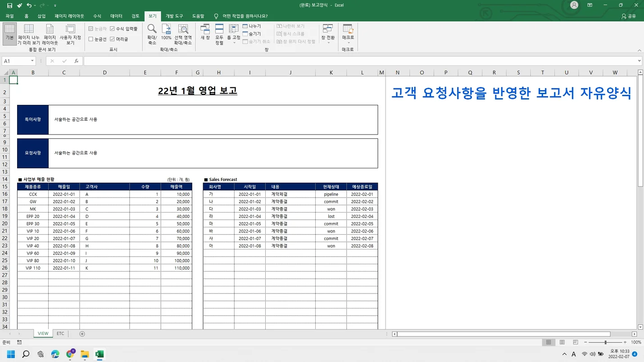Toggle the 머리글 headings checkbox
The width and height of the screenshot is (644, 362).
tap(119, 39)
